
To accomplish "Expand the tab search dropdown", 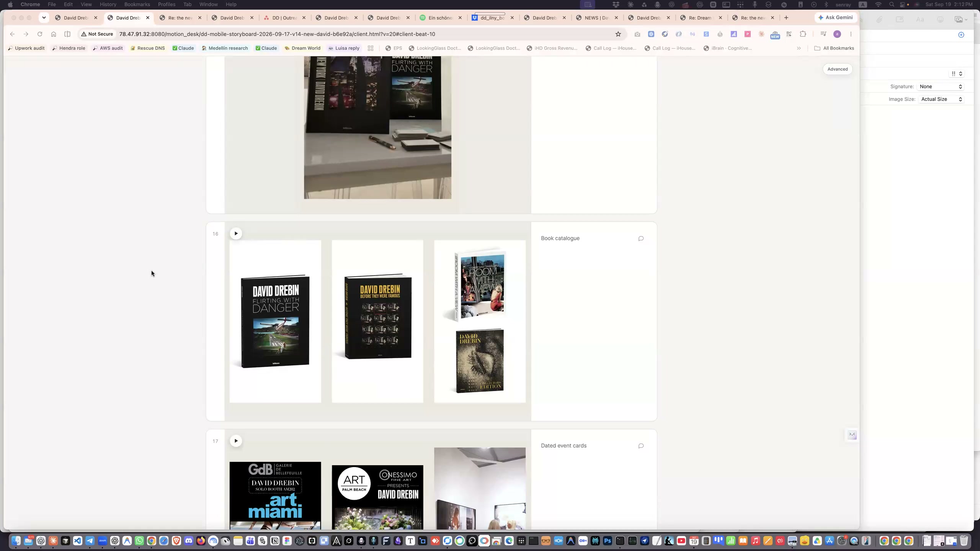I will 44,18.
